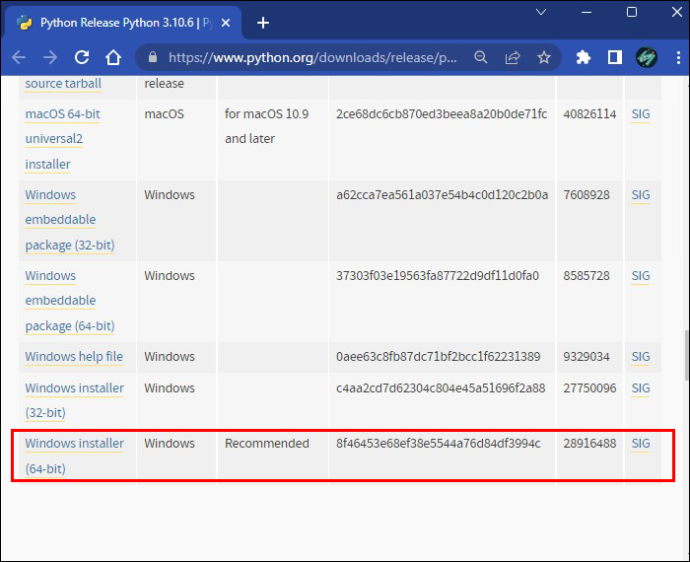
Task: Click the file size 7608928
Action: pos(587,195)
